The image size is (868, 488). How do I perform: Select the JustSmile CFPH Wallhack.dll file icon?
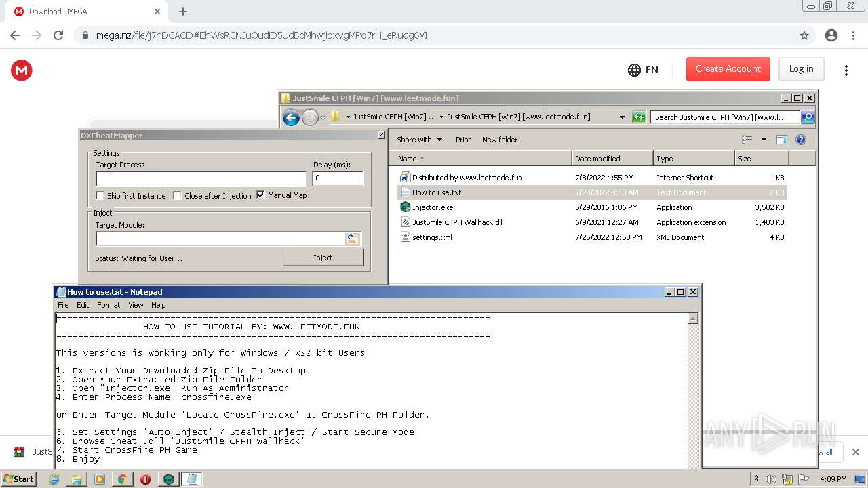(405, 222)
